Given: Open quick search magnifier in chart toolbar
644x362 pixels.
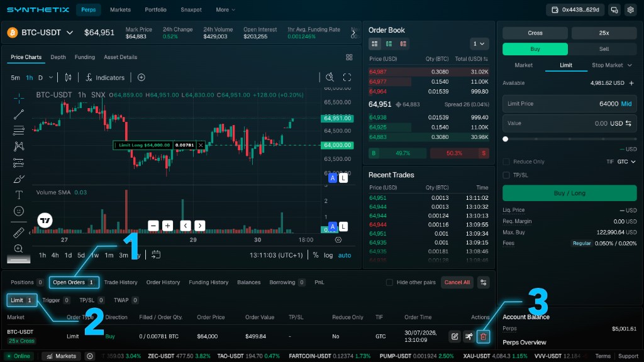Looking at the screenshot, I should click(330, 77).
